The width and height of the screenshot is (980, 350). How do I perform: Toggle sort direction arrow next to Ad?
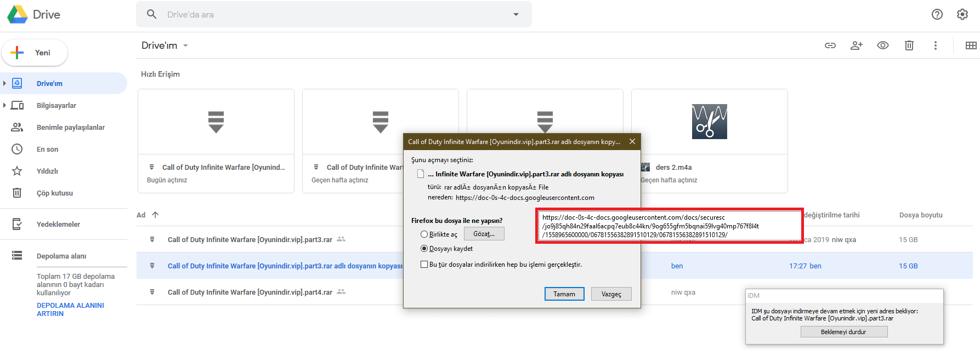(x=155, y=215)
